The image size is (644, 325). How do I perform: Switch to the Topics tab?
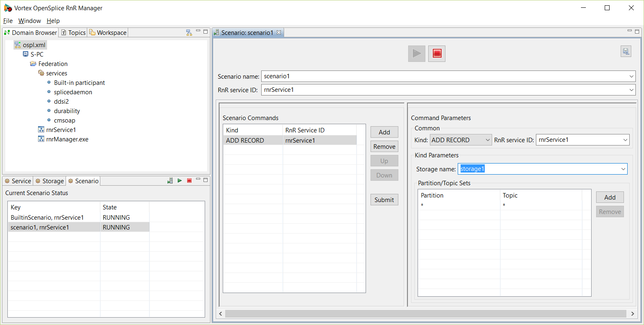pos(73,32)
